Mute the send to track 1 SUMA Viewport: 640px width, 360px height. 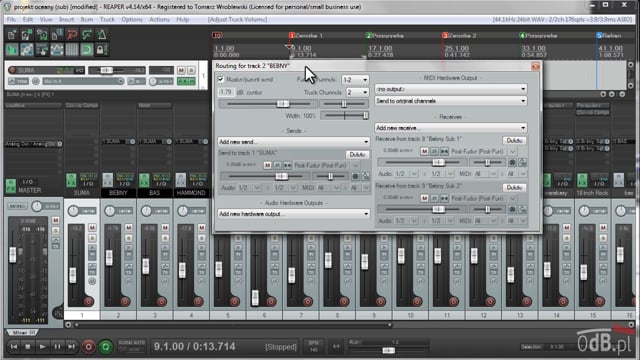(x=267, y=165)
